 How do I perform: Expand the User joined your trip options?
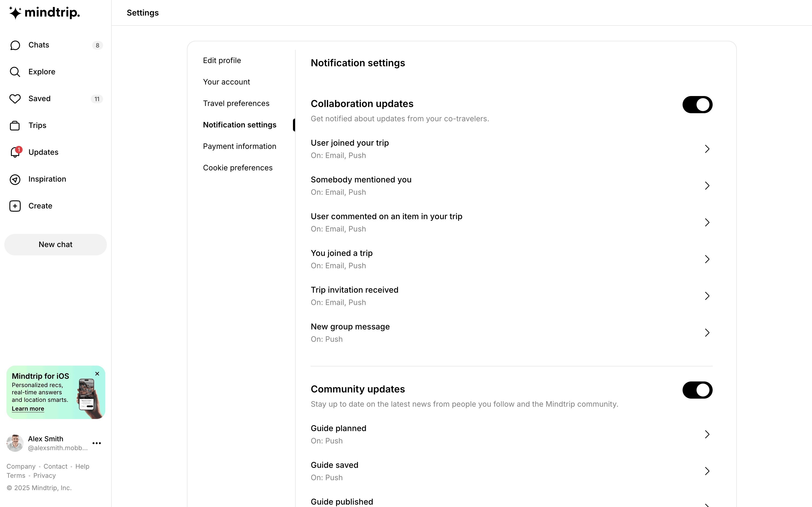pyautogui.click(x=707, y=149)
